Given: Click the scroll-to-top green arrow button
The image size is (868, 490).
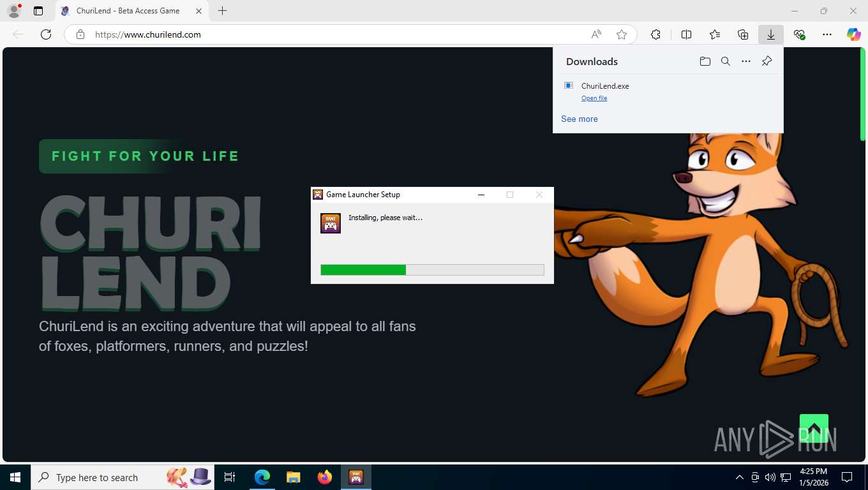Looking at the screenshot, I should (x=814, y=428).
